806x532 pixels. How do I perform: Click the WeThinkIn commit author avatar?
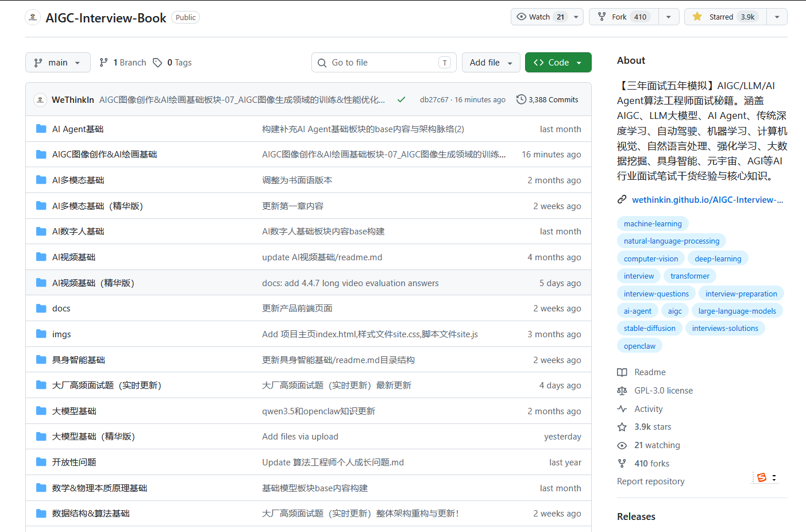tap(40, 100)
